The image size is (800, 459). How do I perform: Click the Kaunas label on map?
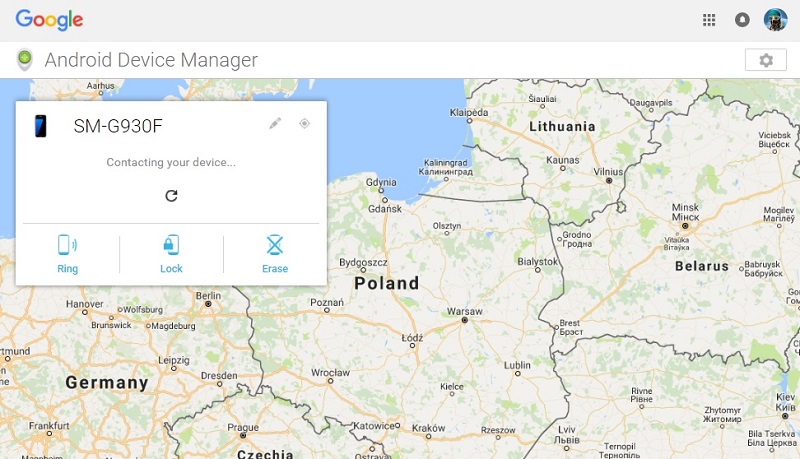563,160
